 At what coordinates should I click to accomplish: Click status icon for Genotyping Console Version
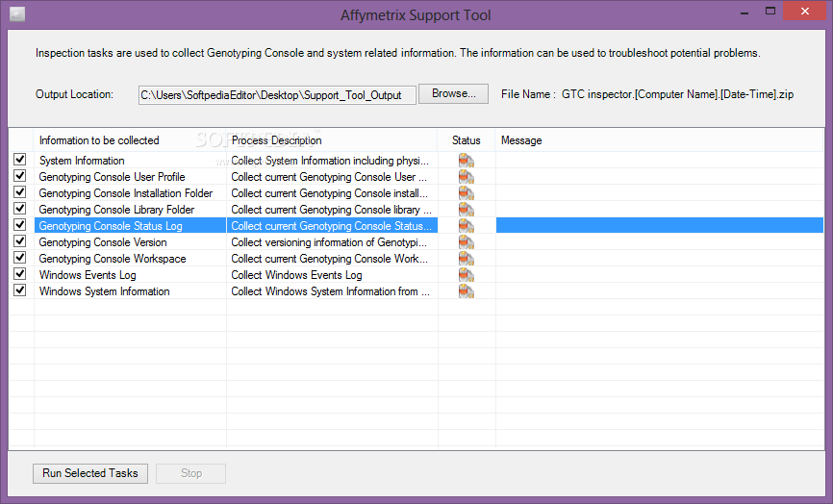tap(466, 242)
